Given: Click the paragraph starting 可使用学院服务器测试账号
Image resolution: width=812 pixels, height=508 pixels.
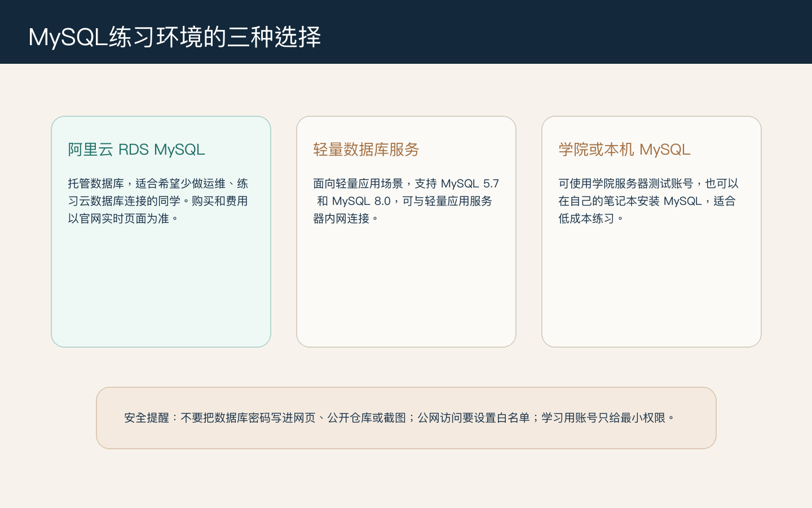Looking at the screenshot, I should 648,201.
